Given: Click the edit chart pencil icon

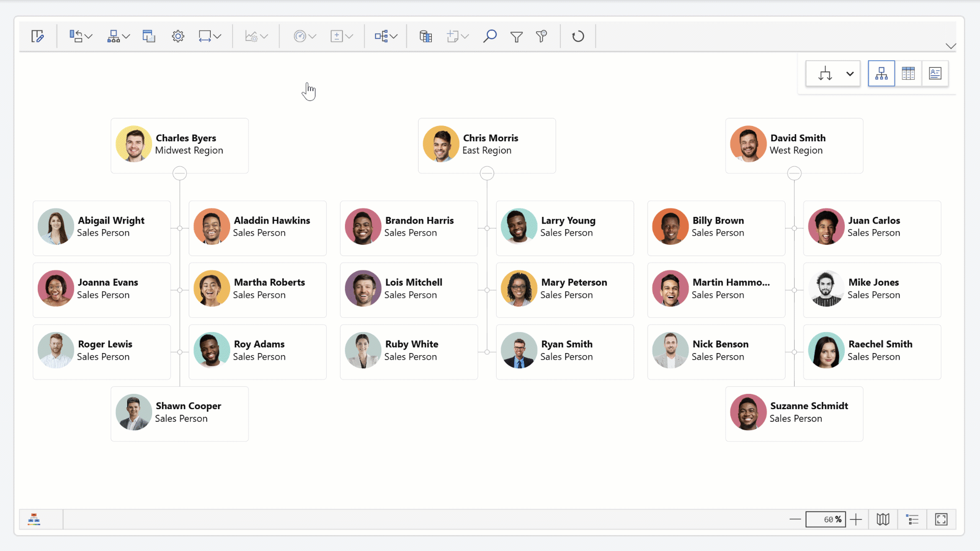Looking at the screenshot, I should point(37,36).
